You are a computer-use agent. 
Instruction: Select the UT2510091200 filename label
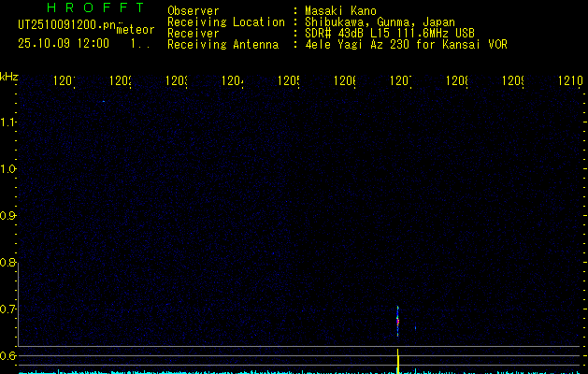pyautogui.click(x=64, y=25)
